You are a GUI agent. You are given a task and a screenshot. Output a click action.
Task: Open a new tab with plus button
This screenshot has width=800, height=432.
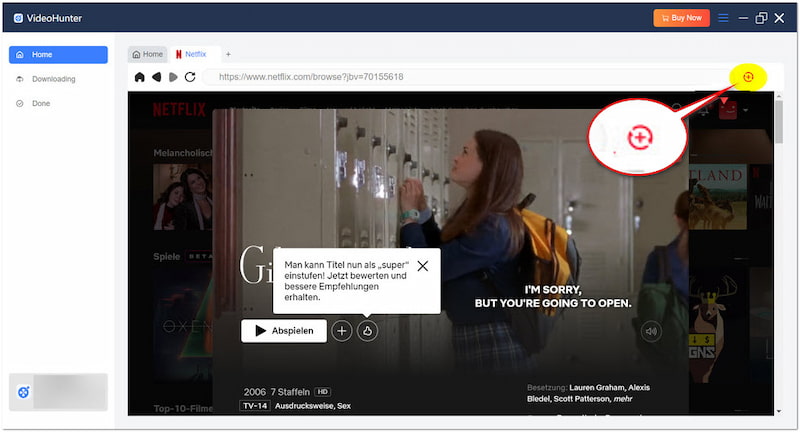tap(227, 54)
